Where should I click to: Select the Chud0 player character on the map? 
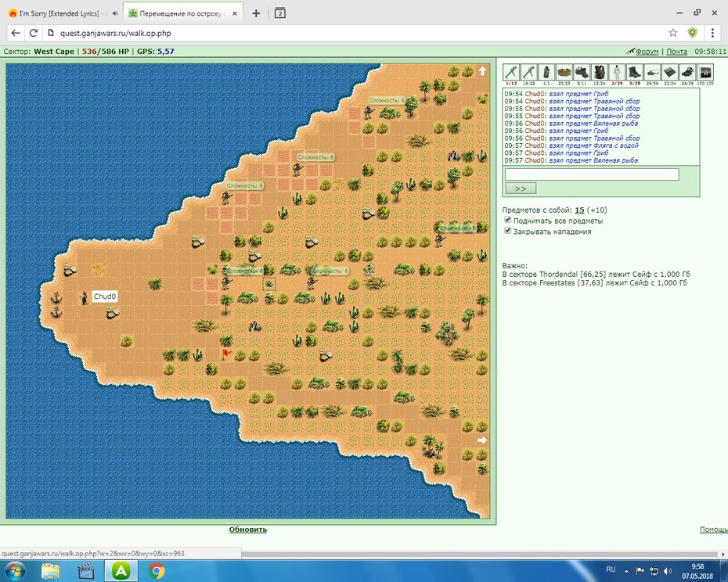pos(84,297)
